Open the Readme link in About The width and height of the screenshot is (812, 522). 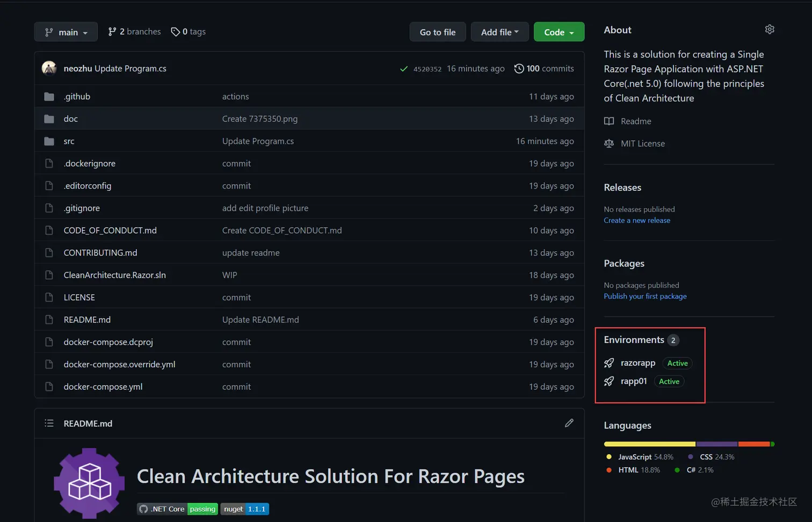click(x=636, y=121)
